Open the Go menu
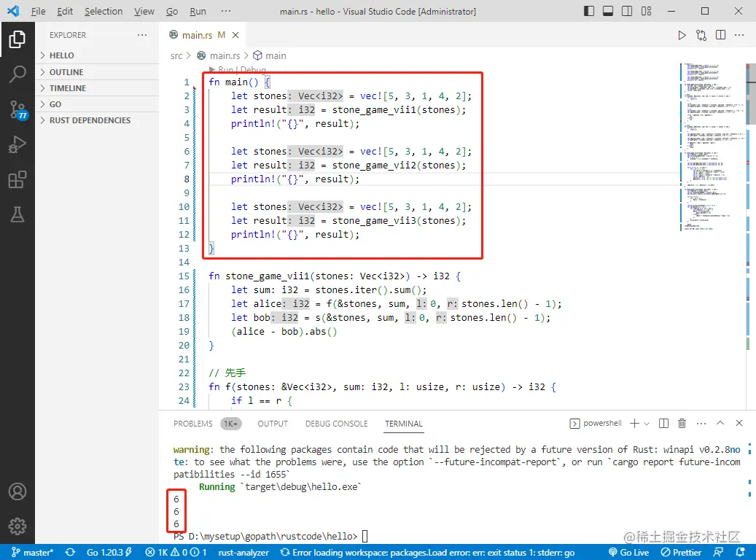The image size is (756, 560). [x=171, y=11]
